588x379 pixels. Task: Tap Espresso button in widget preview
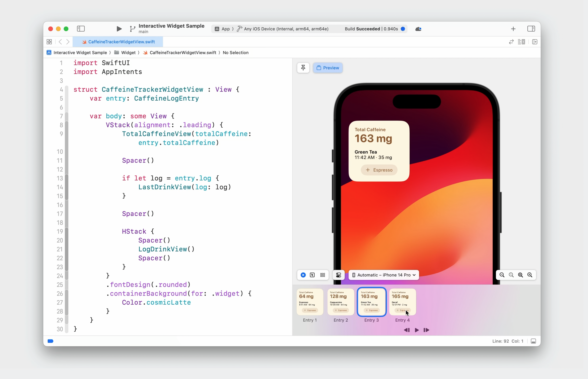click(379, 170)
